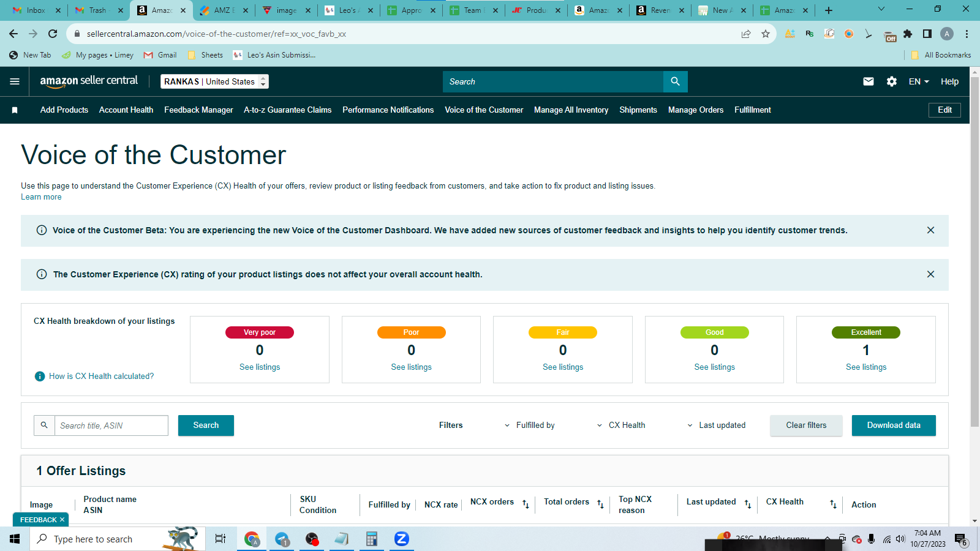Open the messages envelope icon
The image size is (980, 551).
pyautogui.click(x=869, y=81)
